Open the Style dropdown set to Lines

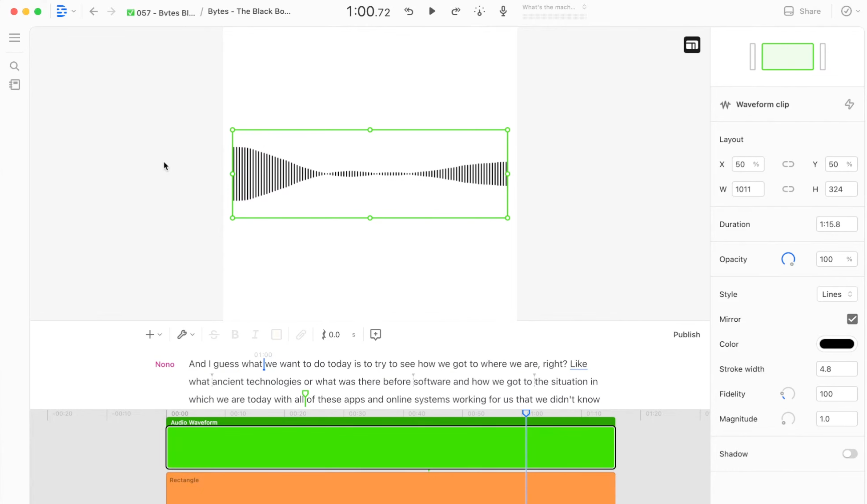click(x=836, y=294)
